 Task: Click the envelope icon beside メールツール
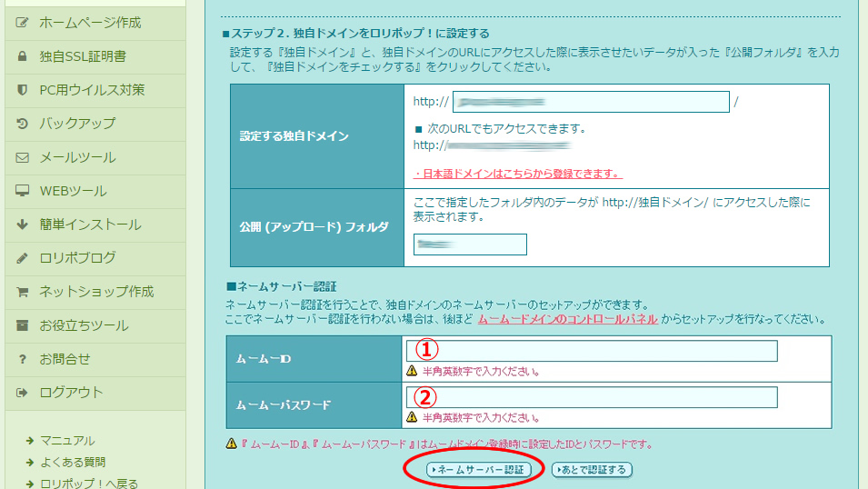click(22, 158)
